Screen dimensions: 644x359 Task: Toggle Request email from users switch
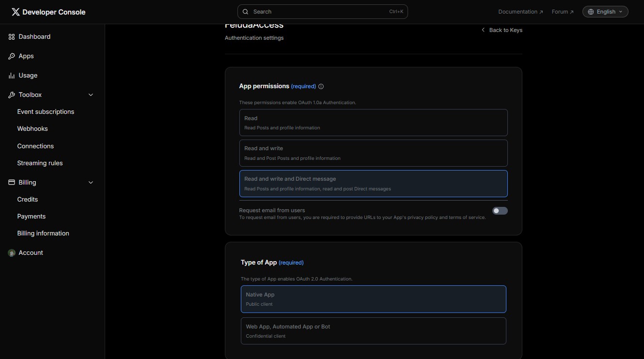click(x=500, y=211)
